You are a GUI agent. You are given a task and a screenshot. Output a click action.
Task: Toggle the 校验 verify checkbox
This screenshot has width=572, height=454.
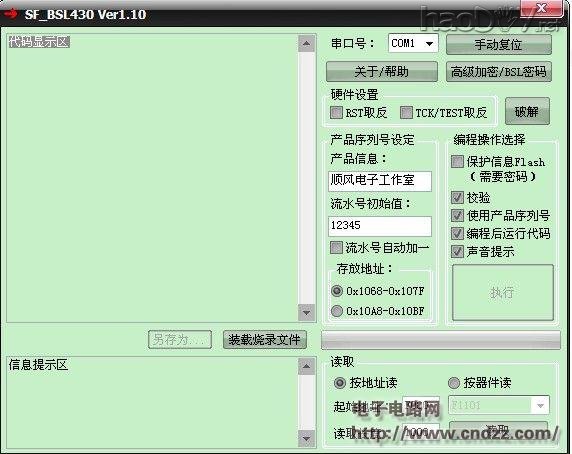[457, 197]
